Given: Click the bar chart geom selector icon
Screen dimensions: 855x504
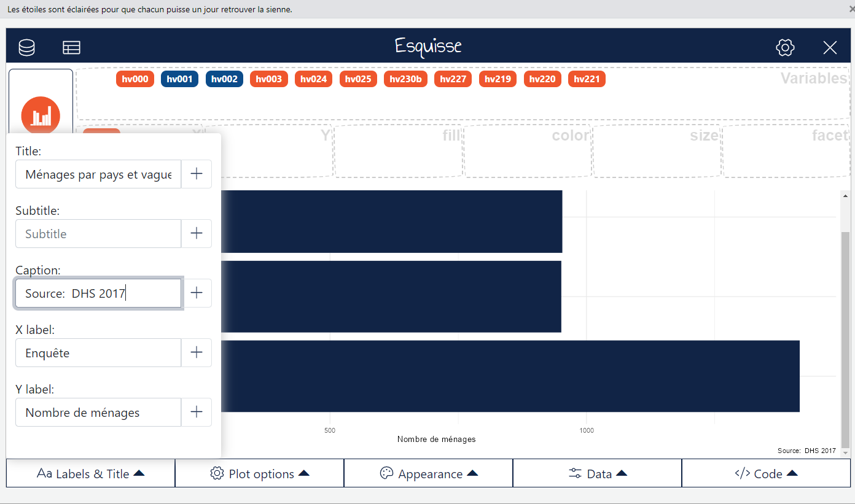Looking at the screenshot, I should [x=41, y=115].
